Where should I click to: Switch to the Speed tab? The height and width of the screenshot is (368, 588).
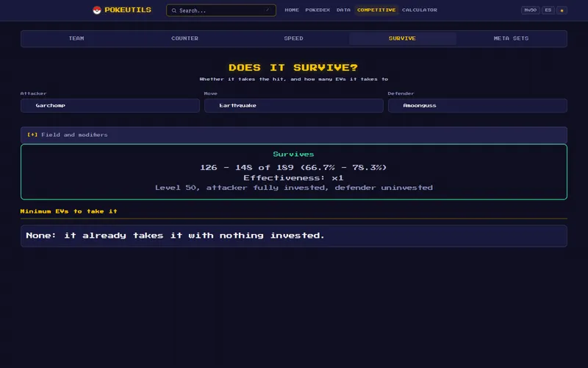click(293, 39)
